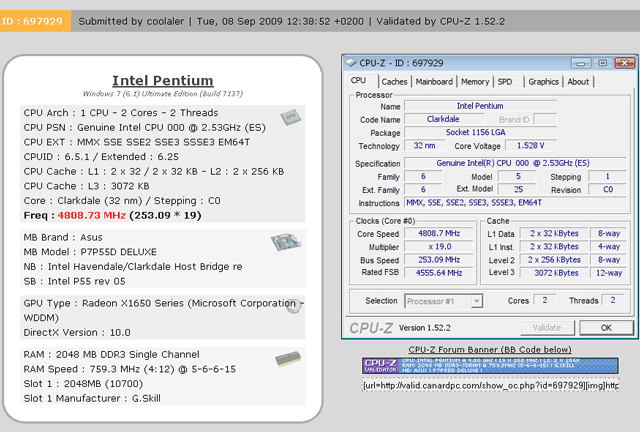This screenshot has width=640, height=432.
Task: Switch to the Memory tab
Action: (475, 82)
